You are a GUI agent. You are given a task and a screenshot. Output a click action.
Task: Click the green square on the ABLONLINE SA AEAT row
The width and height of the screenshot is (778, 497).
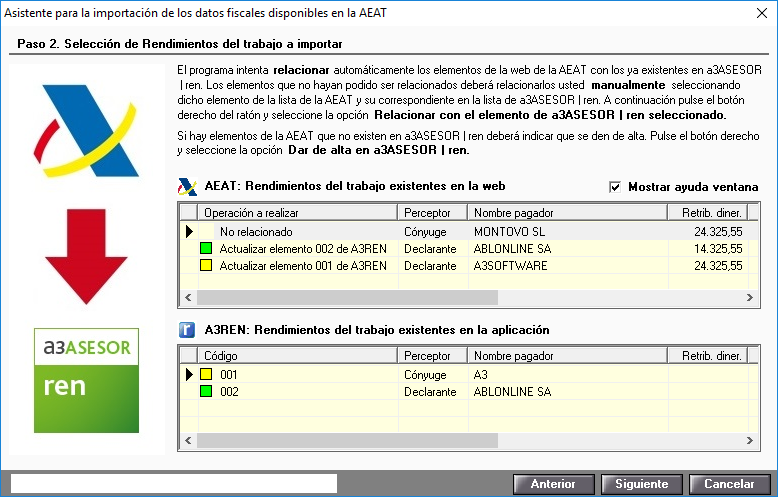pos(206,248)
